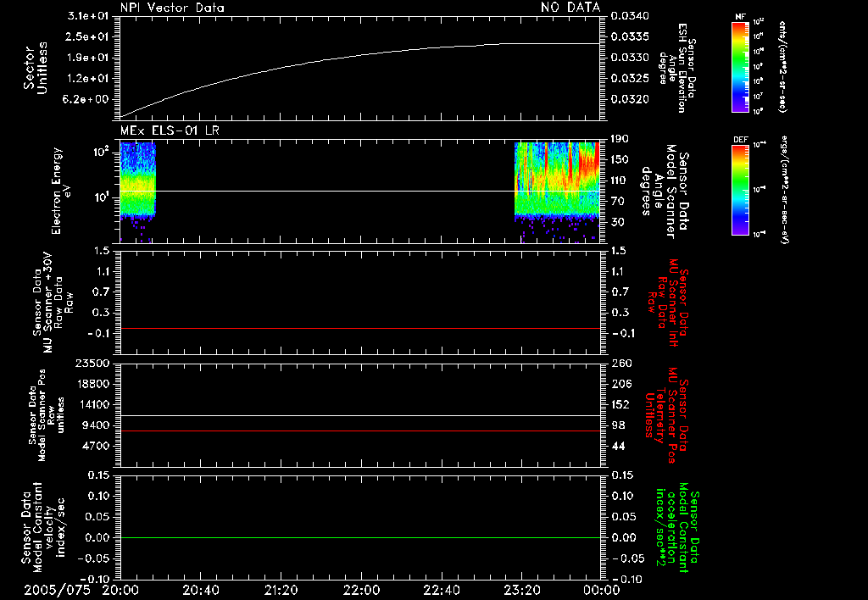Click the '18800' scanner position tick value

[x=92, y=384]
